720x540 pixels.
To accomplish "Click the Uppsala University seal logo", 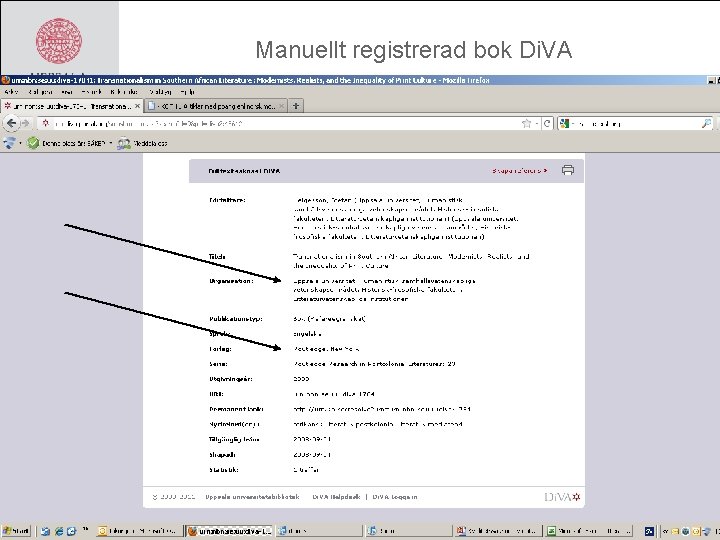I will tap(59, 40).
